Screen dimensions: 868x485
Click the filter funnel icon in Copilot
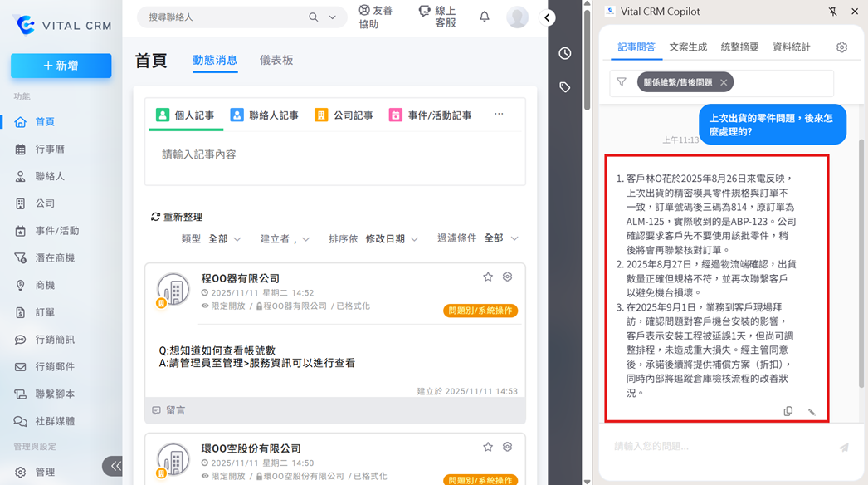coord(621,82)
